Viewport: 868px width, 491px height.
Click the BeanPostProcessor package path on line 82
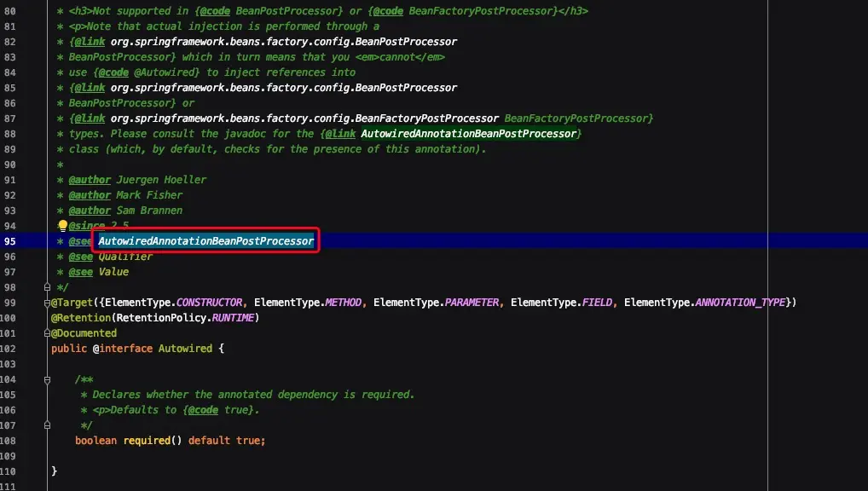(283, 42)
